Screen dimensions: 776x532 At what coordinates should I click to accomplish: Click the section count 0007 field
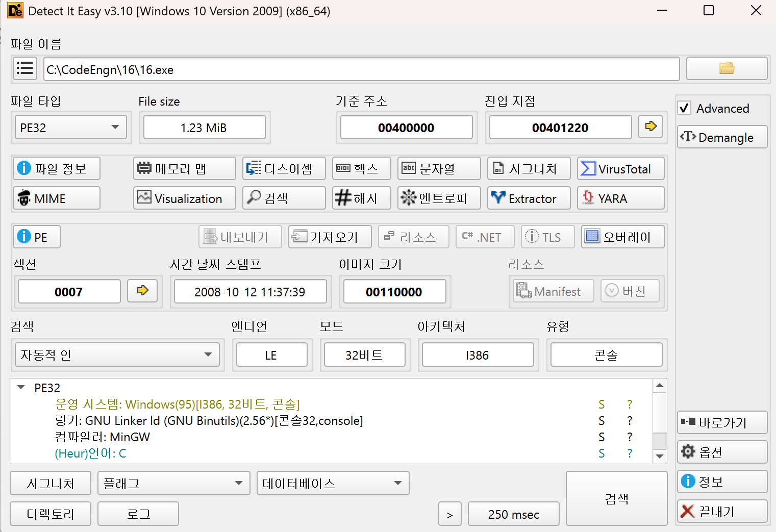[x=69, y=292]
